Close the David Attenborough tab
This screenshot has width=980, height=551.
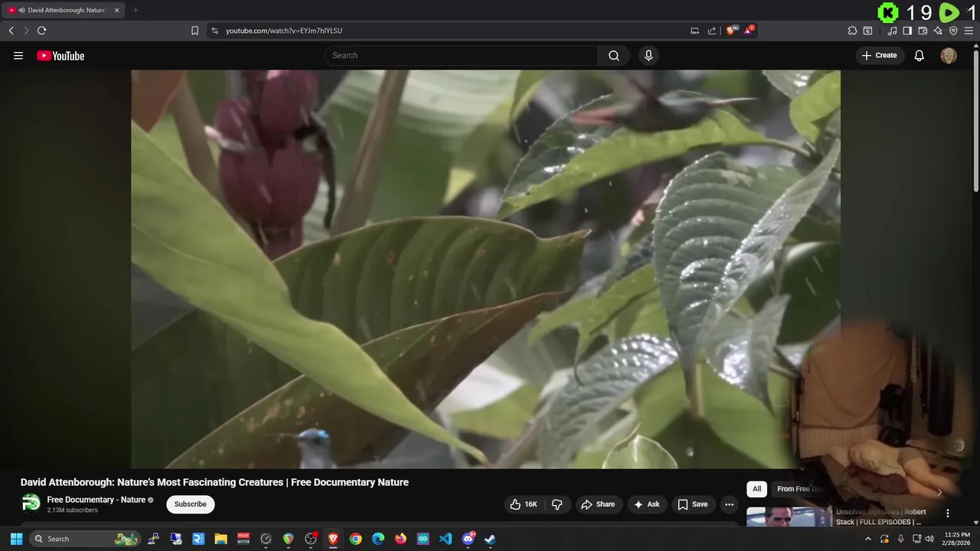point(117,10)
